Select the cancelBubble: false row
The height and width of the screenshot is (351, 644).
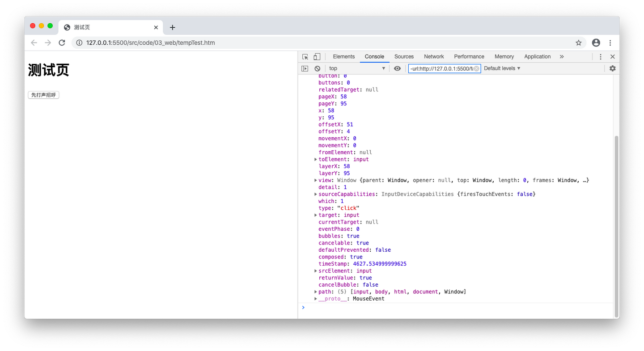pyautogui.click(x=348, y=285)
